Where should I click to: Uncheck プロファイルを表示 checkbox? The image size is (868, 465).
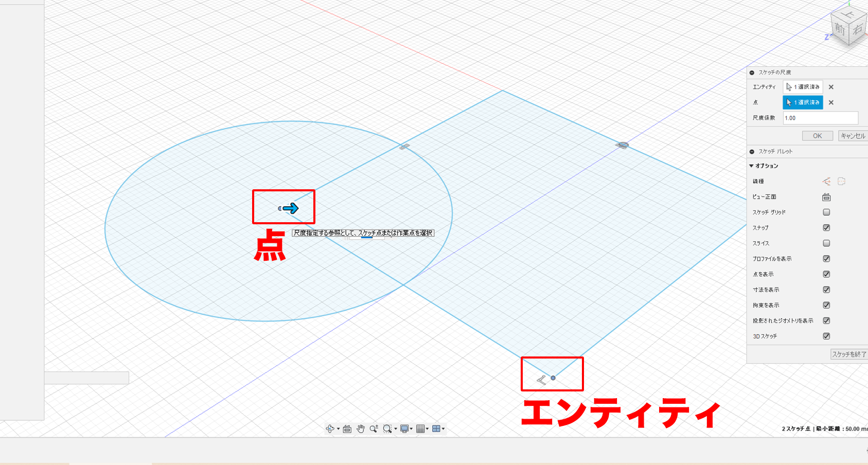point(826,259)
